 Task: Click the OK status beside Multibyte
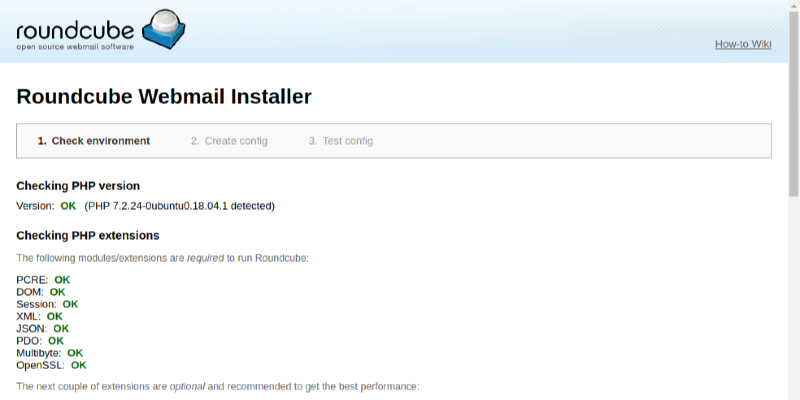pos(75,353)
